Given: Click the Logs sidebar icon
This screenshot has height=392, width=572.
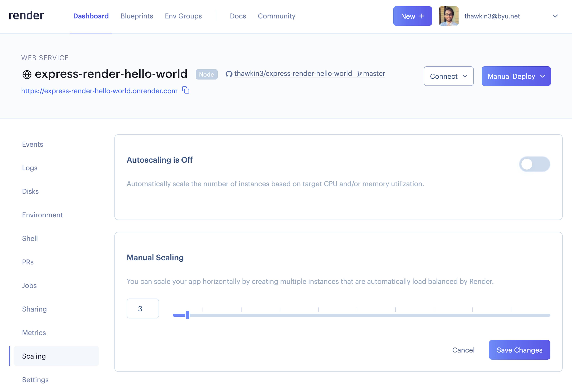Looking at the screenshot, I should coord(29,168).
